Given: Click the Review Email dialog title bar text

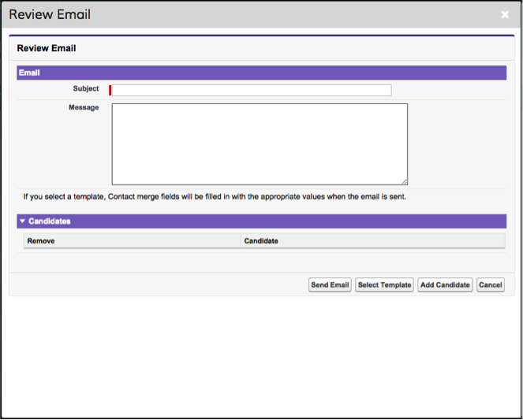Looking at the screenshot, I should (50, 14).
